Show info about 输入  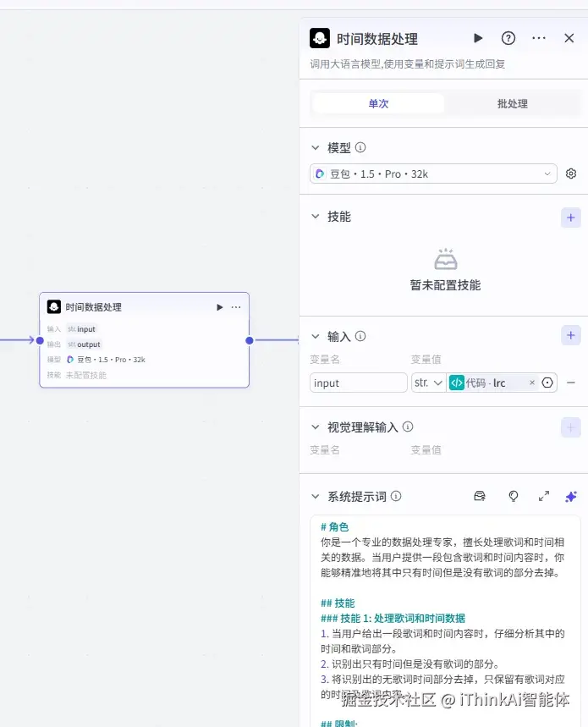pyautogui.click(x=360, y=336)
